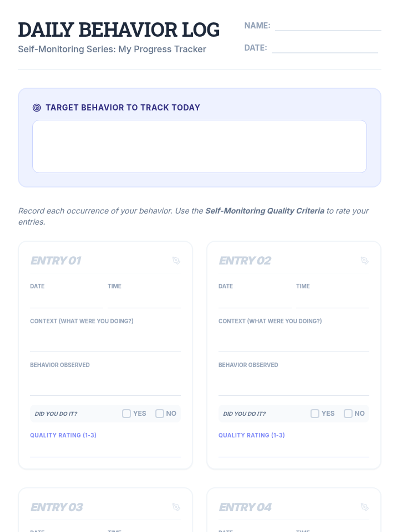Click the Time field in Entry 01
The image size is (399, 532).
(144, 301)
